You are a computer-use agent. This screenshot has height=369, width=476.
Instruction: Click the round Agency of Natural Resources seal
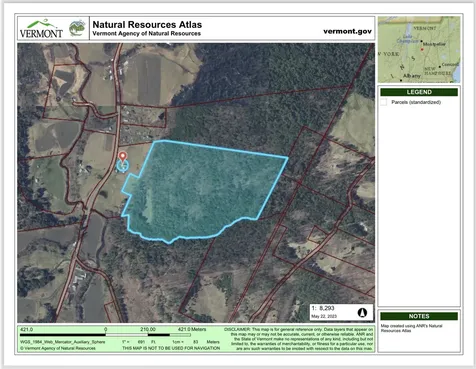[77, 28]
